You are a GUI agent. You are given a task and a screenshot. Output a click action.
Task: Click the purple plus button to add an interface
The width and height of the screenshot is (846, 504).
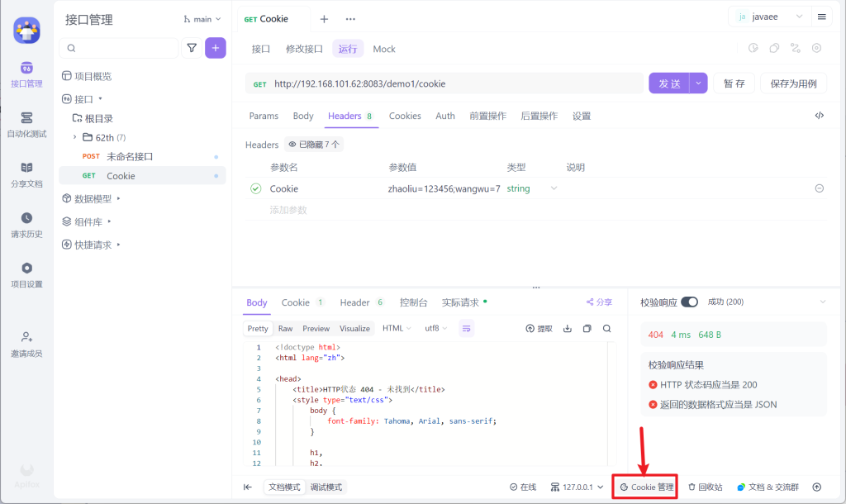tap(216, 48)
